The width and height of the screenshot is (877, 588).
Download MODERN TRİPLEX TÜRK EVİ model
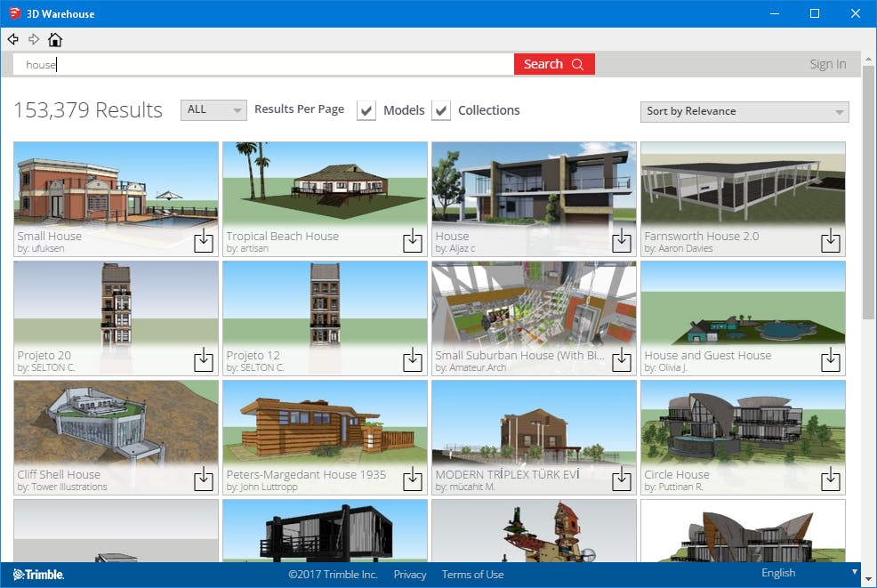pos(622,479)
